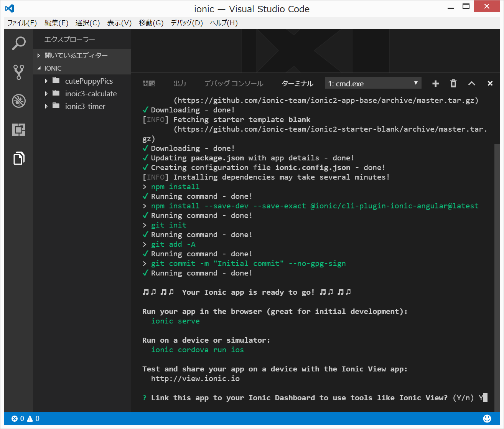Close the terminal panel with X

(x=490, y=84)
